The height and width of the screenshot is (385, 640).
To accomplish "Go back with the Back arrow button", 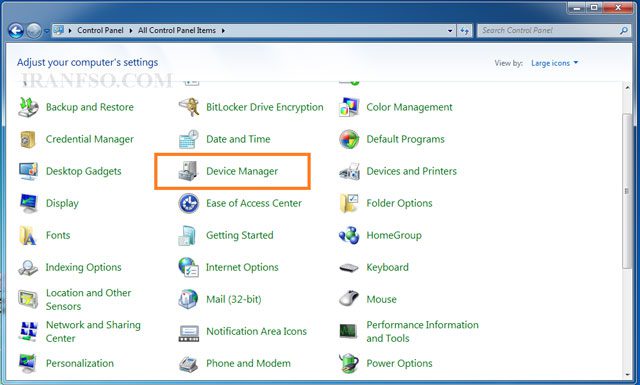I will (16, 30).
